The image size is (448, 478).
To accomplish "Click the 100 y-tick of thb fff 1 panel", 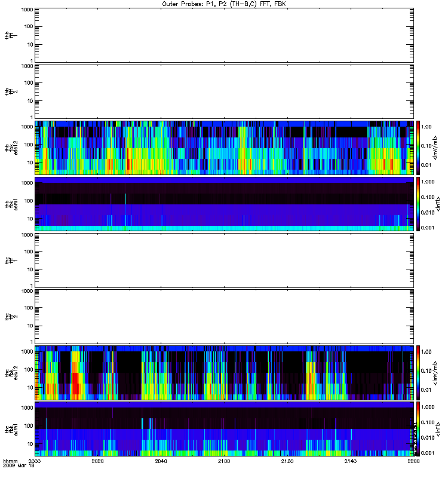I will point(28,26).
